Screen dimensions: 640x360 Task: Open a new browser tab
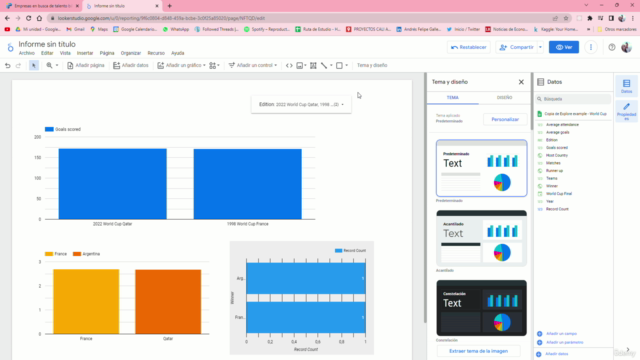point(169,6)
